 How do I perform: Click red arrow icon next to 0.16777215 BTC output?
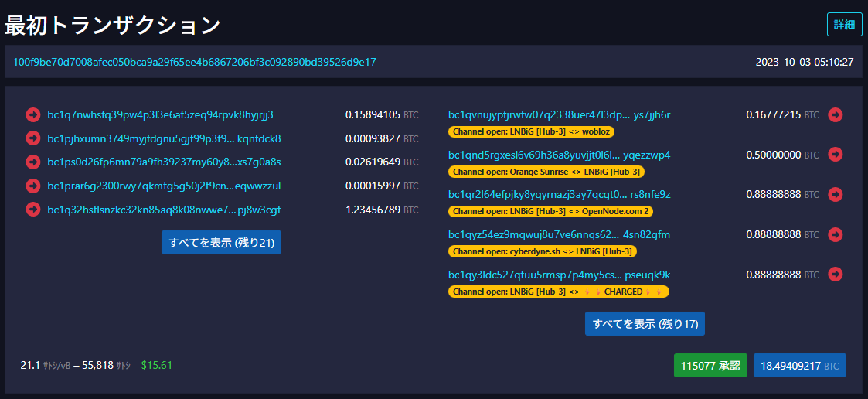click(x=835, y=114)
